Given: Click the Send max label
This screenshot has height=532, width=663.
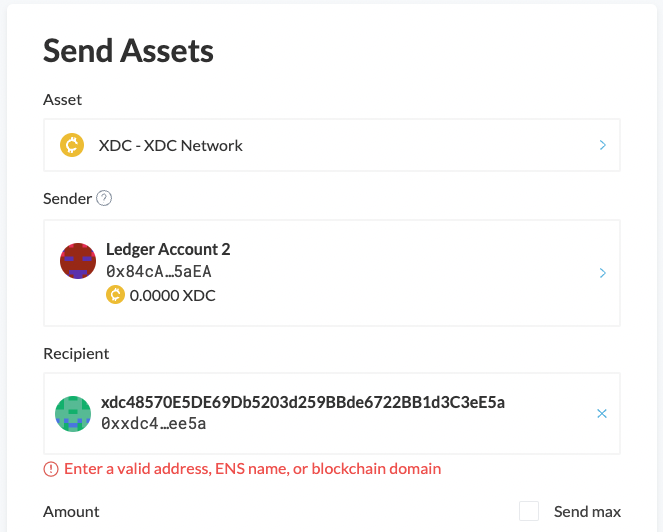Looking at the screenshot, I should [587, 512].
